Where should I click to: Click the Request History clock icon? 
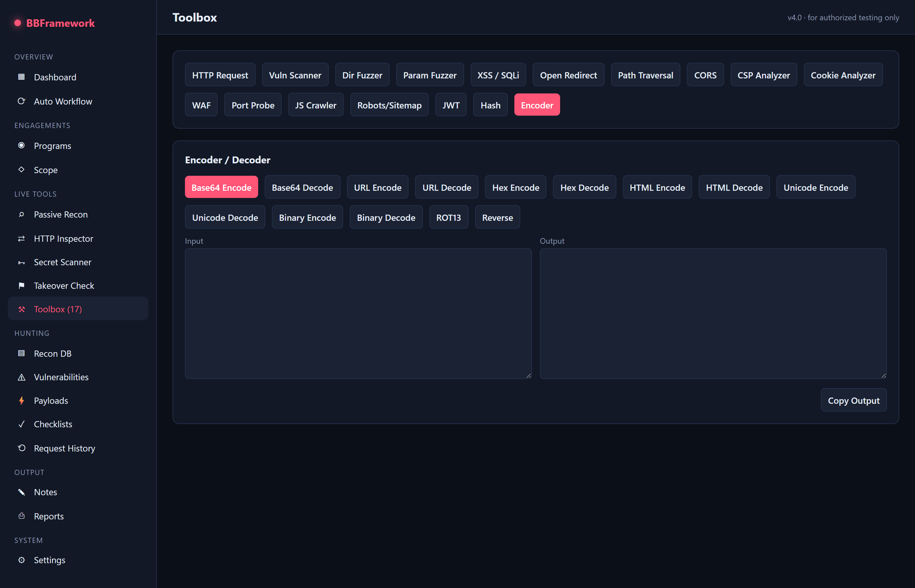pos(21,448)
